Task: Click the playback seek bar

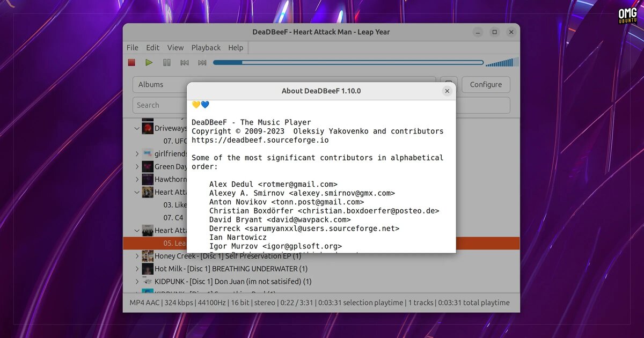Action: click(x=349, y=62)
